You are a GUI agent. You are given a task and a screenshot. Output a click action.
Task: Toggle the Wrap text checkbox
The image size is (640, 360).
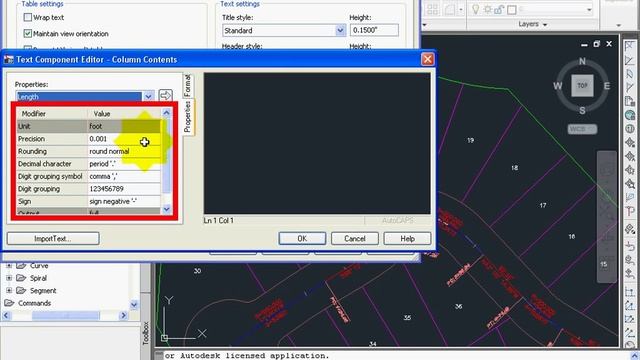click(x=28, y=17)
